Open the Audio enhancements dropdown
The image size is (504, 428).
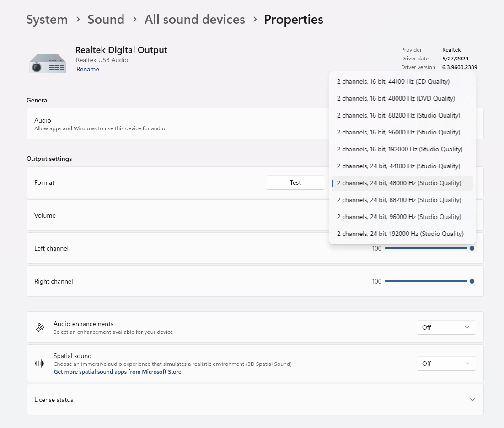pos(446,327)
